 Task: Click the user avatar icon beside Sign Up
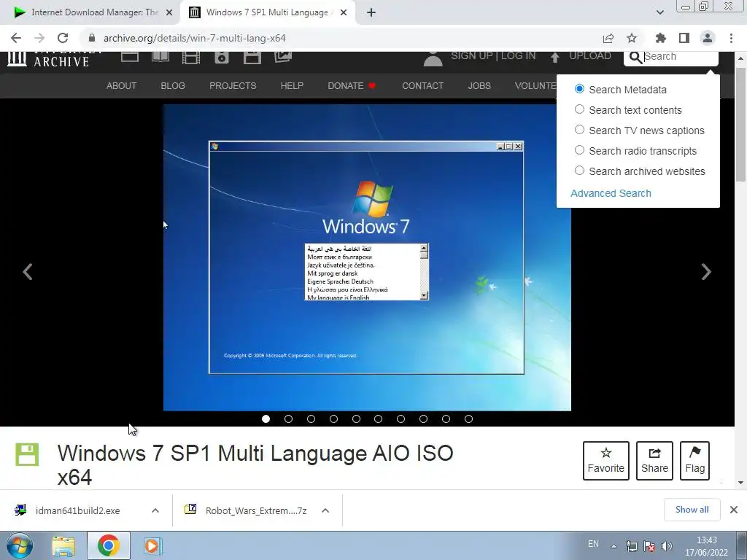[x=433, y=58]
